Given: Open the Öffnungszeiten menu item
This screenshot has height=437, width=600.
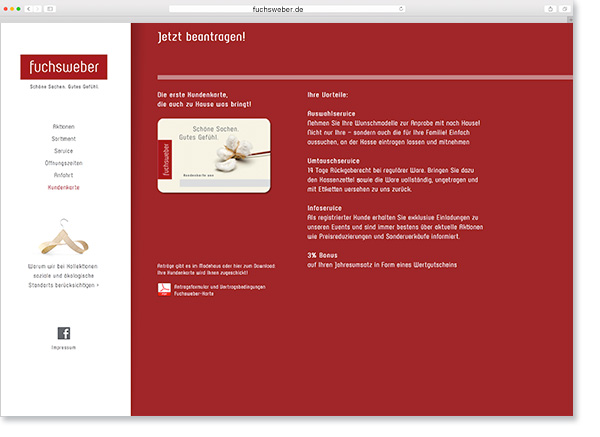Looking at the screenshot, I should 64,163.
